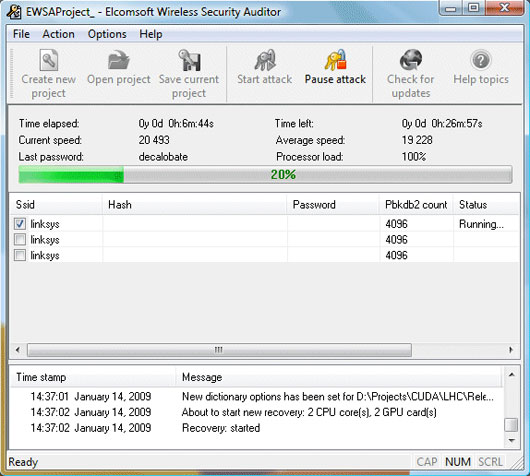Open Help topics question mark icon
Viewport: 530px width, 476px height.
pos(481,61)
